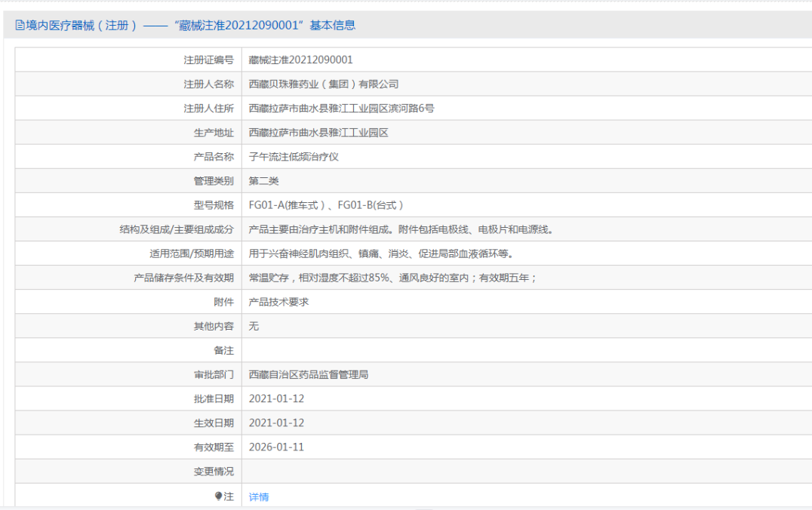The image size is (812, 510).
Task: Select model value FG01-A(推车式)、FG01-B(台式)
Action: (x=326, y=205)
